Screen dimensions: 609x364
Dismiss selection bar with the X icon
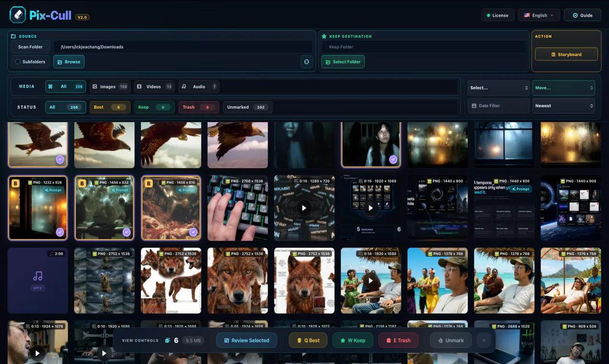[484, 341]
